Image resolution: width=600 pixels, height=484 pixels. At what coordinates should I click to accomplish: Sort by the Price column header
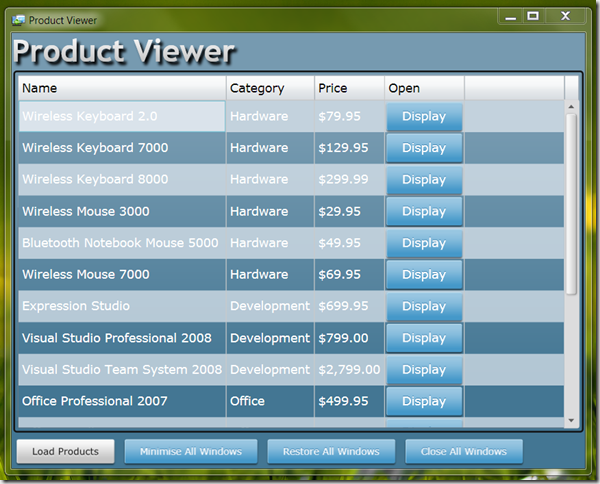click(x=349, y=88)
